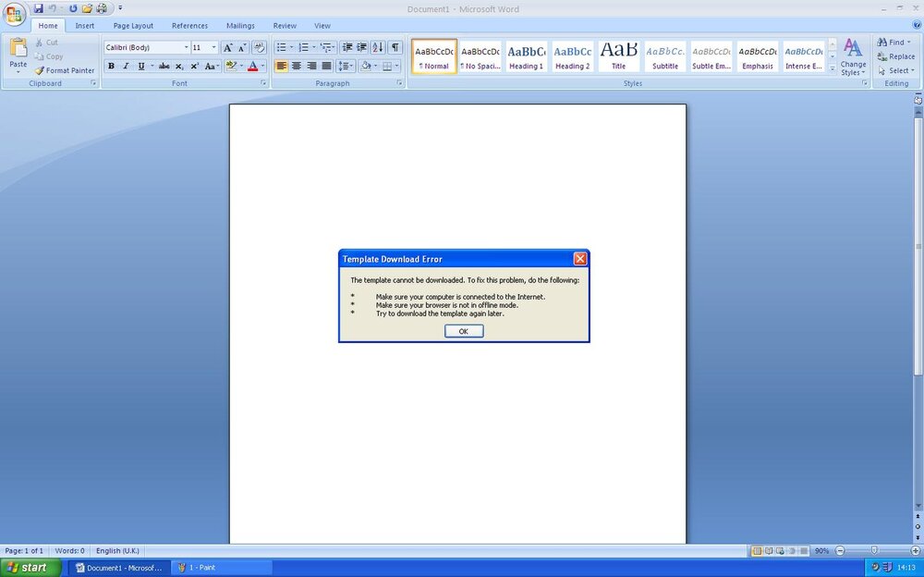
Task: Open Mailings tab
Action: click(240, 26)
